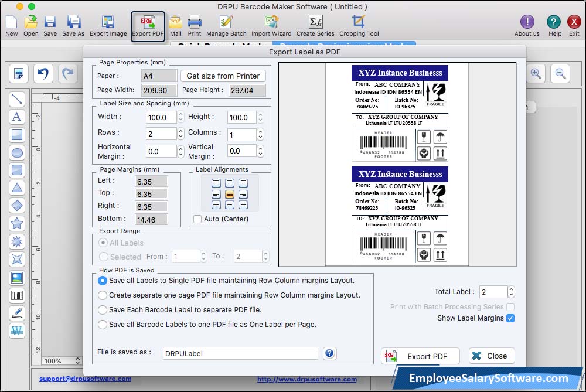Click Get size from Printer
586x392 pixels.
pyautogui.click(x=223, y=76)
